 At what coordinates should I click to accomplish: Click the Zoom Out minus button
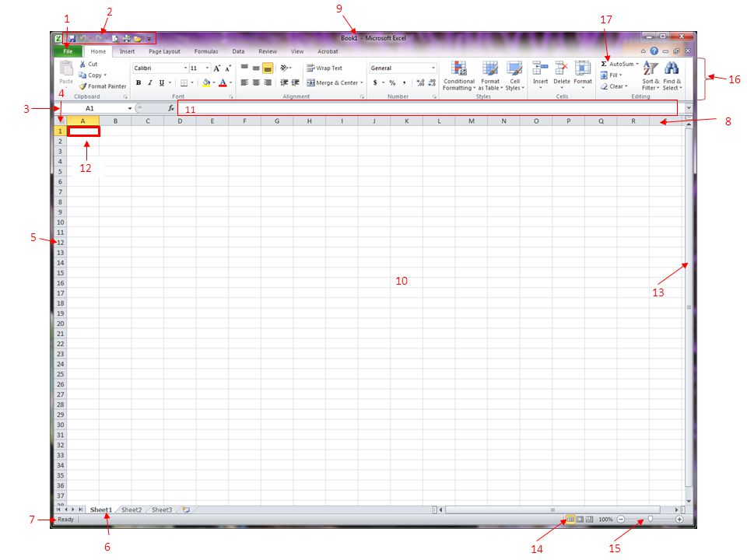pos(621,520)
